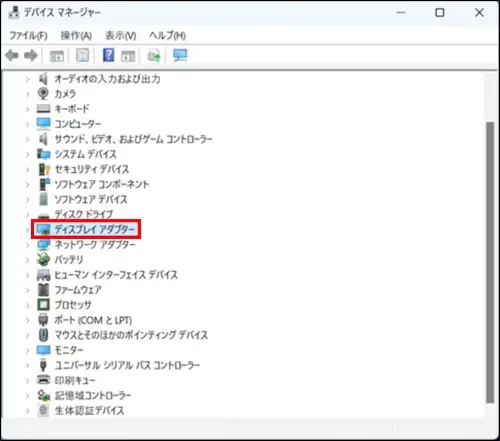Expand the カメラ category chevron
This screenshot has width=500, height=441.
(28, 94)
